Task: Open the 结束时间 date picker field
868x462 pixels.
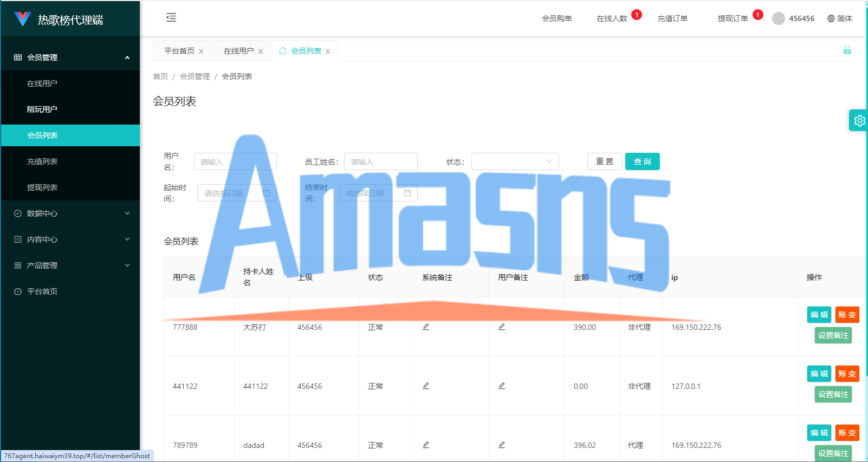Action: pyautogui.click(x=378, y=193)
